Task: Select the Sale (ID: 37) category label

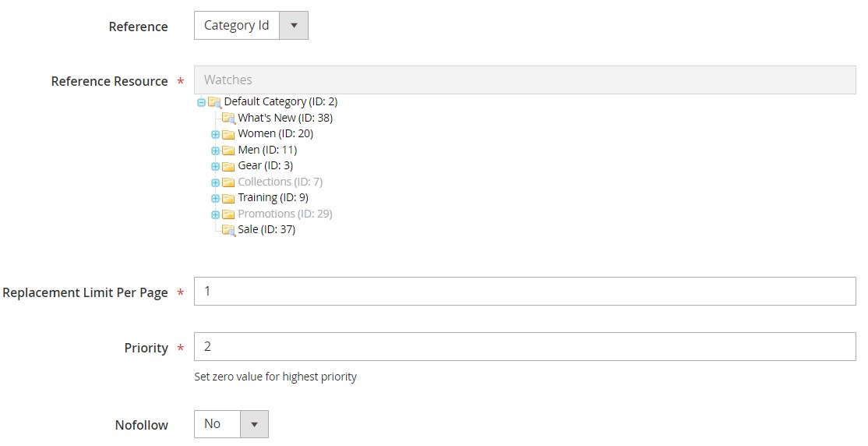Action: click(x=266, y=229)
